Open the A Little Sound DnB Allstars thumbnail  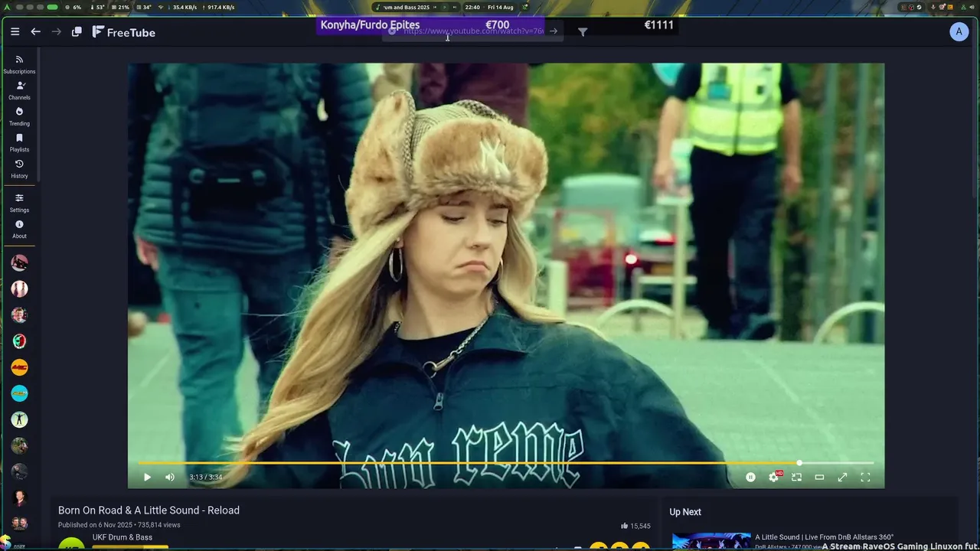point(711,541)
